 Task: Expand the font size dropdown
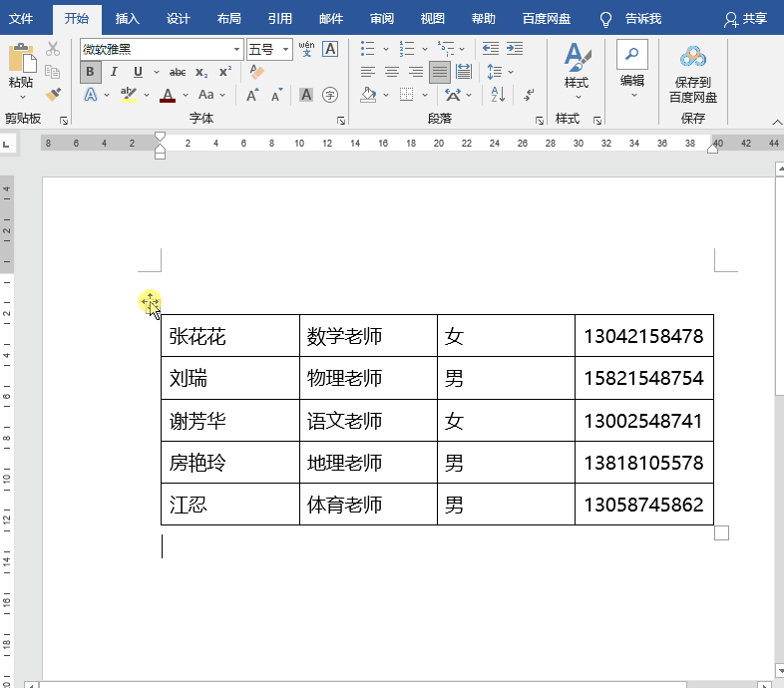click(286, 49)
